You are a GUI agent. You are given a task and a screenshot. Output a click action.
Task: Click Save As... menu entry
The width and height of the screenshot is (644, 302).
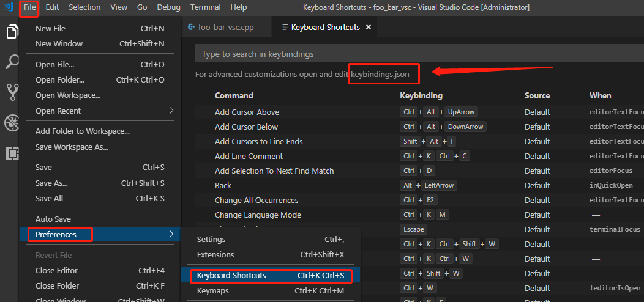pyautogui.click(x=100, y=183)
